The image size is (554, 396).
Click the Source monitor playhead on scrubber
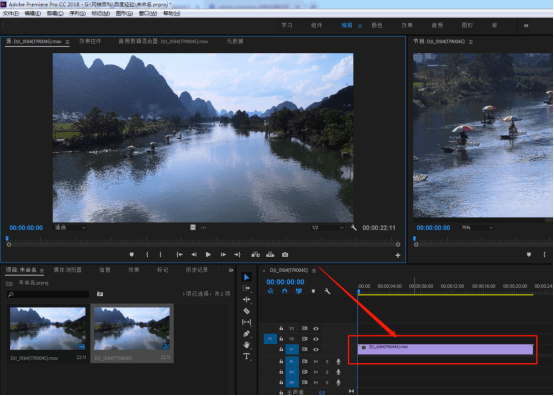(x=7, y=238)
